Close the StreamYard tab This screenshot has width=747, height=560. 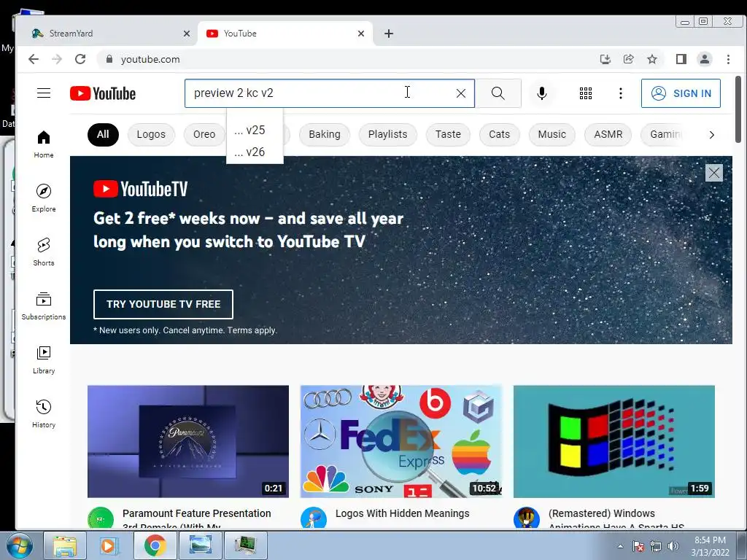pyautogui.click(x=187, y=34)
